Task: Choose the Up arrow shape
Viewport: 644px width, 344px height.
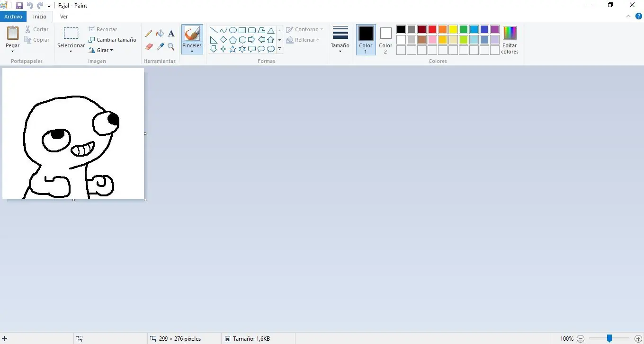Action: click(271, 40)
